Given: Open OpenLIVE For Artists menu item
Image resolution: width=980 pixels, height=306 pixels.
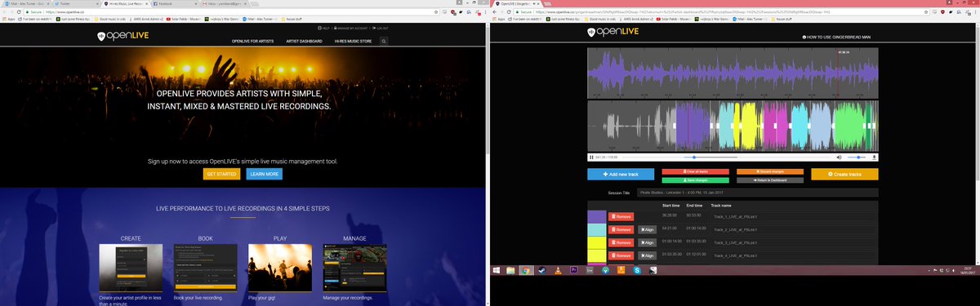Looking at the screenshot, I should click(252, 41).
